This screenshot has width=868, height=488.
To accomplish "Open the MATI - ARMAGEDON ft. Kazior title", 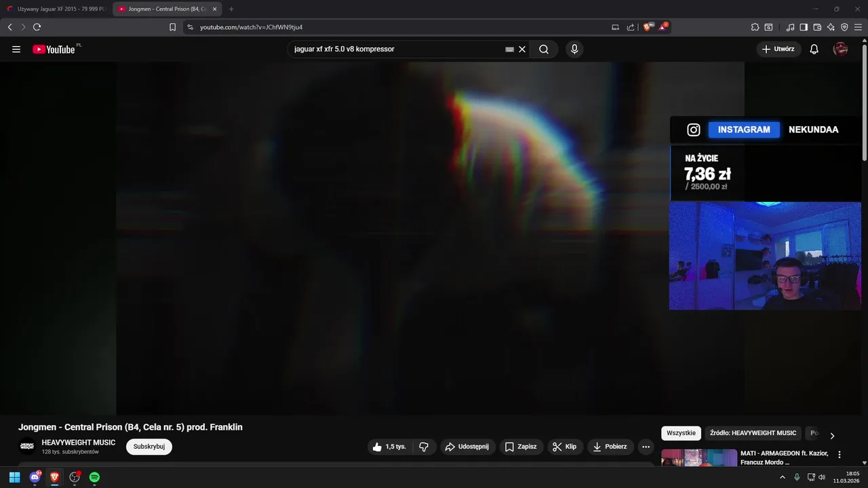I will pyautogui.click(x=784, y=457).
